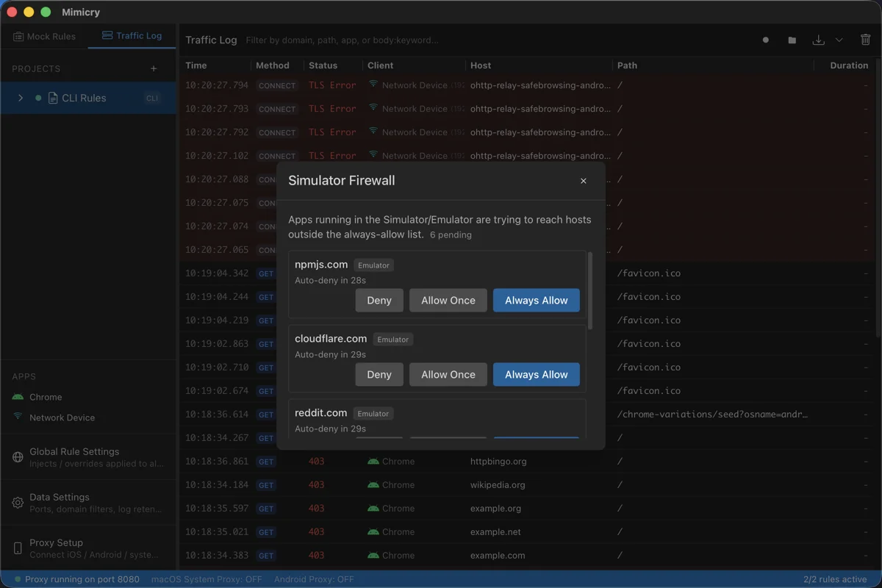The image size is (882, 588).
Task: Click Proxy running on port 8080 status
Action: click(77, 579)
